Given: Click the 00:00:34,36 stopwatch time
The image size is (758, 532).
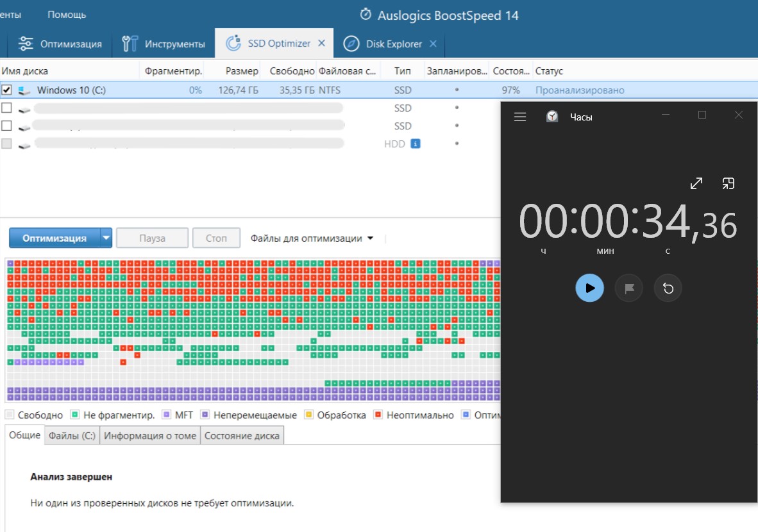Looking at the screenshot, I should coord(628,222).
